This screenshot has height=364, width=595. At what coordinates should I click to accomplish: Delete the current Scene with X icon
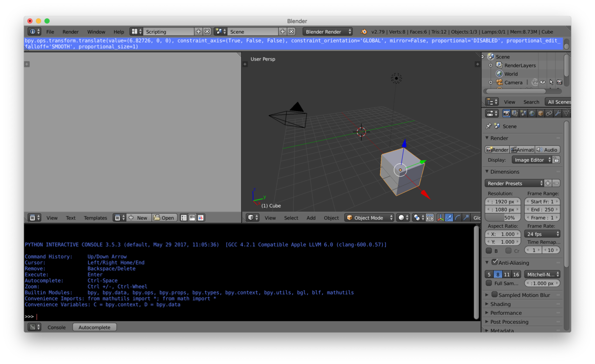tap(292, 32)
